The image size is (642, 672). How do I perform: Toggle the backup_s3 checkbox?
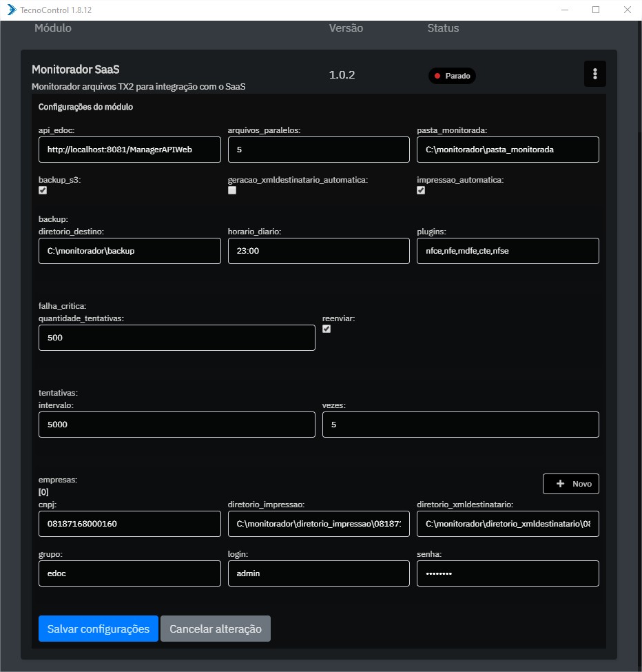click(43, 190)
